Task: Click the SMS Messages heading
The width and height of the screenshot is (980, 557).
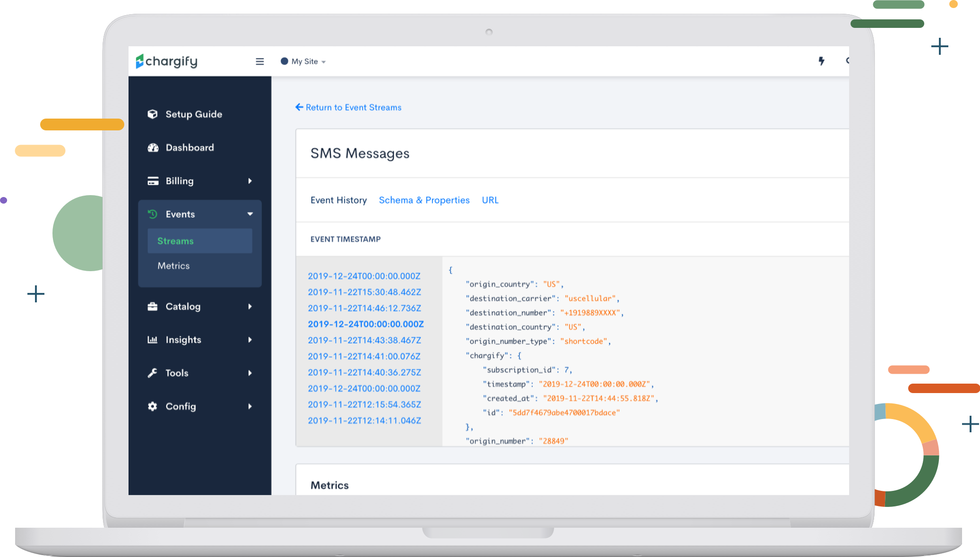Action: click(360, 154)
